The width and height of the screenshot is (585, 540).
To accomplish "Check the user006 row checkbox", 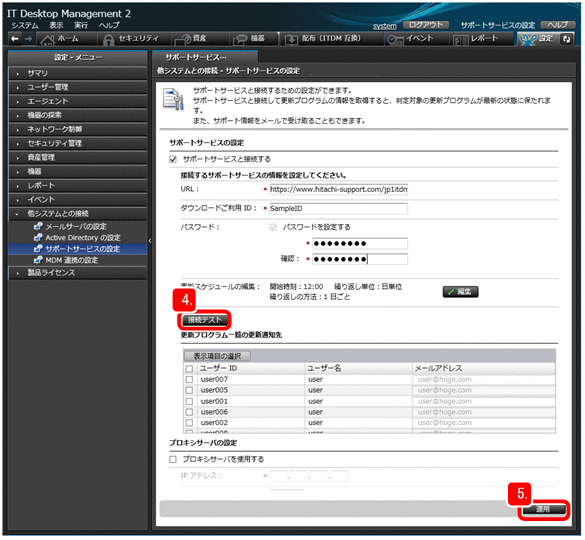I will pos(190,412).
